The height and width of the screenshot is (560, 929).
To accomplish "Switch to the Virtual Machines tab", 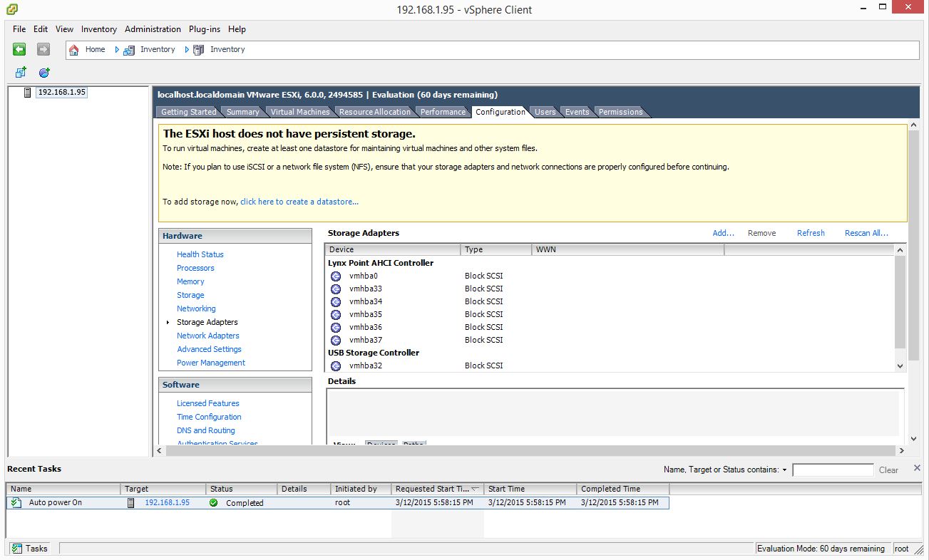I will (299, 112).
